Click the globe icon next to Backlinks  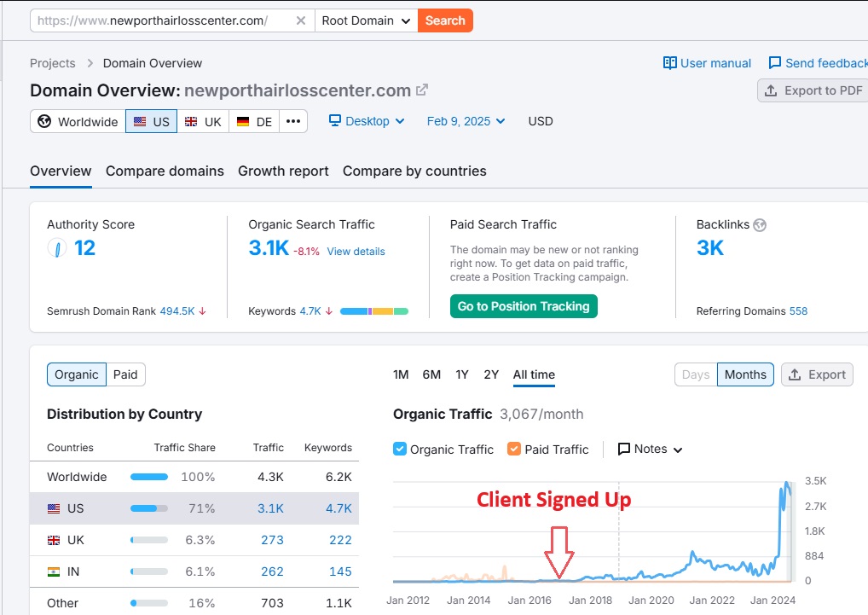pyautogui.click(x=760, y=224)
